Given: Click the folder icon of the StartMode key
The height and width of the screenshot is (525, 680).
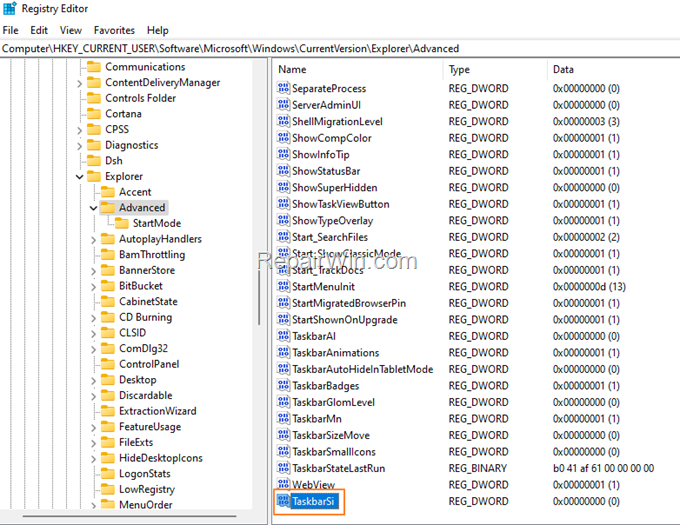Looking at the screenshot, I should tap(121, 223).
